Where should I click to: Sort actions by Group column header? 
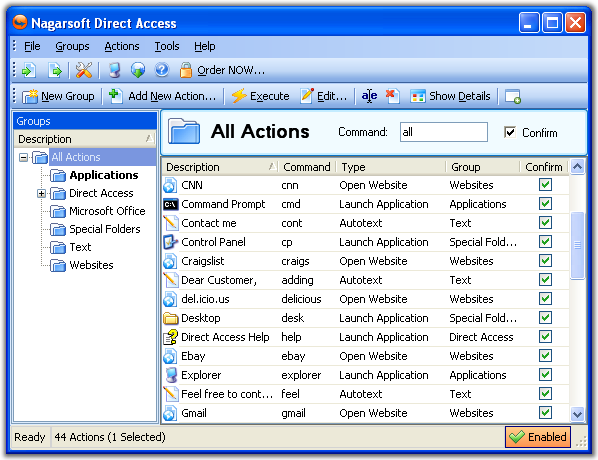coord(482,167)
